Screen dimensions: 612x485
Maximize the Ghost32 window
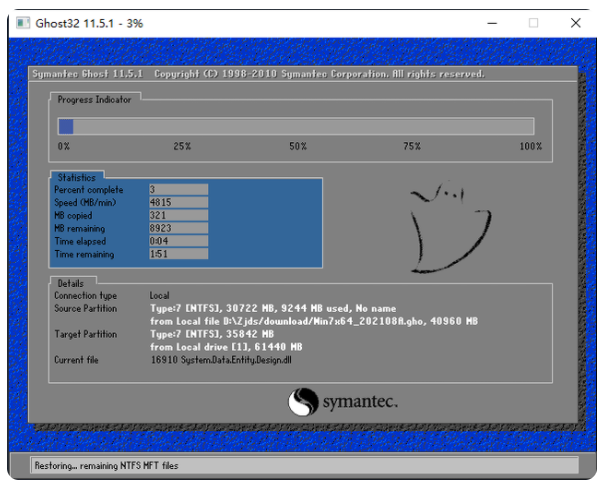pos(533,22)
